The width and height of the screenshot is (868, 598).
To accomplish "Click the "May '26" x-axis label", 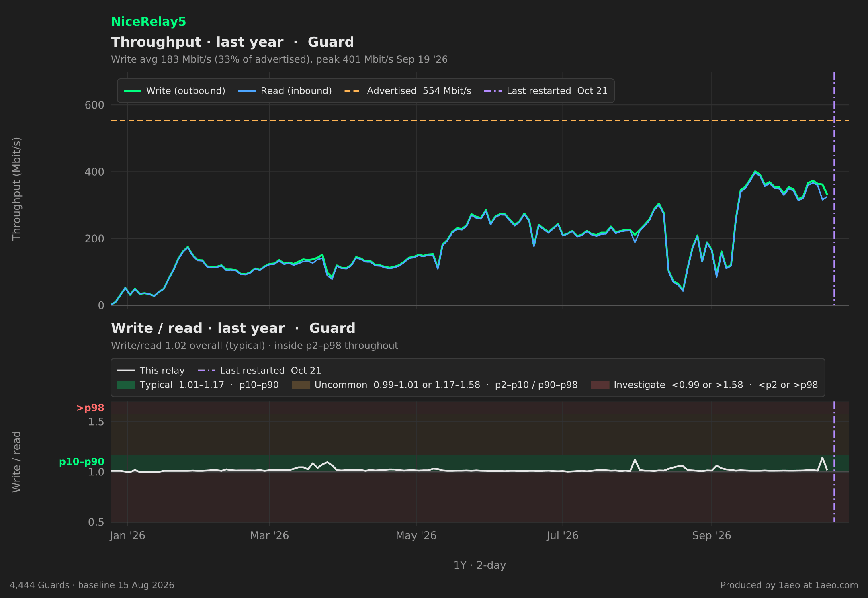I will click(x=416, y=536).
